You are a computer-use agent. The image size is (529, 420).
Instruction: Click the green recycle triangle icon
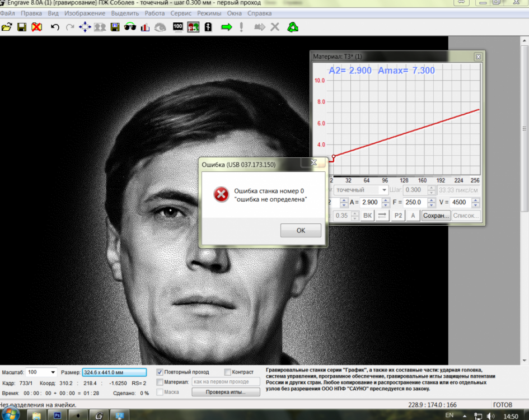coord(293,27)
